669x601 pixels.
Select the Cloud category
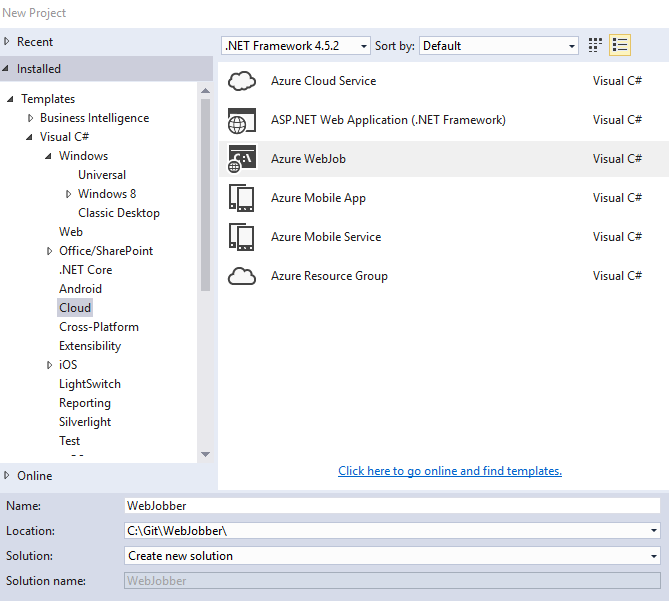pyautogui.click(x=75, y=308)
